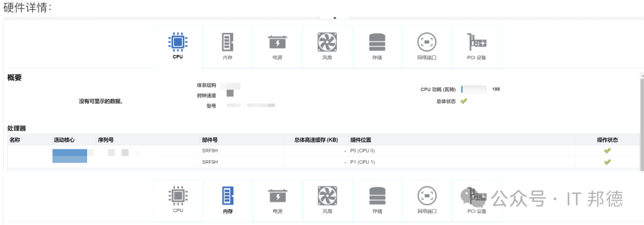Screen dimensions: 644x225
Task: Click the 内存 label in the lower tab row
Action: (228, 211)
